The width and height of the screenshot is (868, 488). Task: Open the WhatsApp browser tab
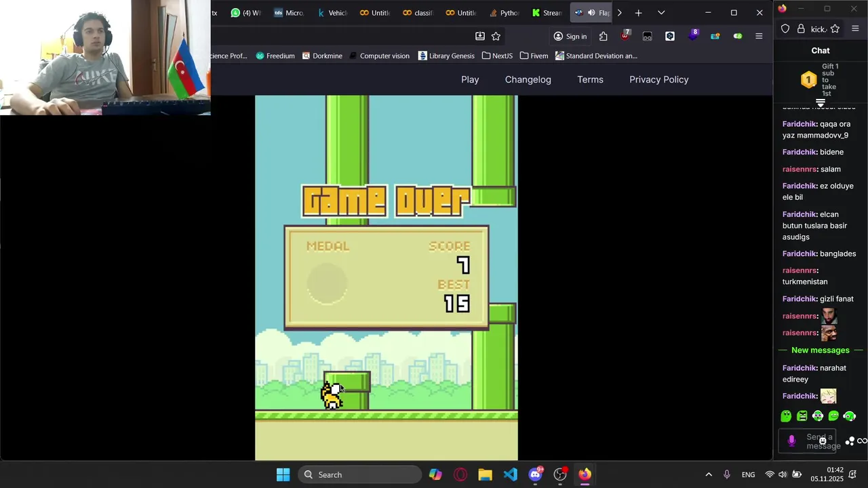(x=245, y=13)
